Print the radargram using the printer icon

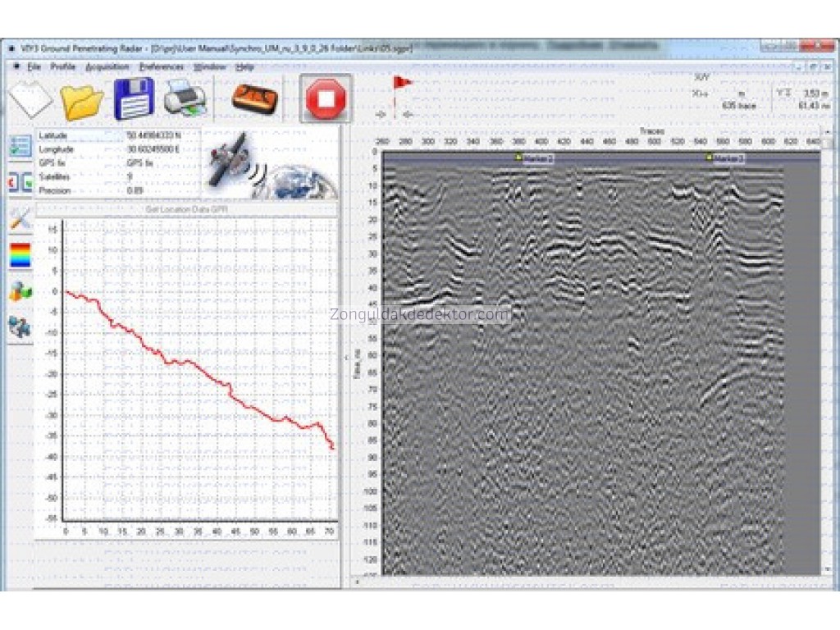[185, 98]
